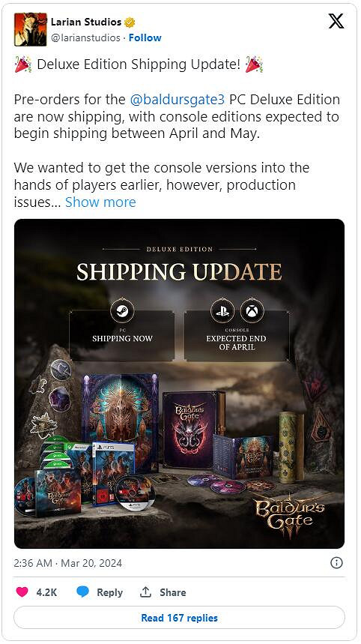This screenshot has height=644, width=361.
Task: Click the blue reply bubble icon
Action: pos(83,592)
